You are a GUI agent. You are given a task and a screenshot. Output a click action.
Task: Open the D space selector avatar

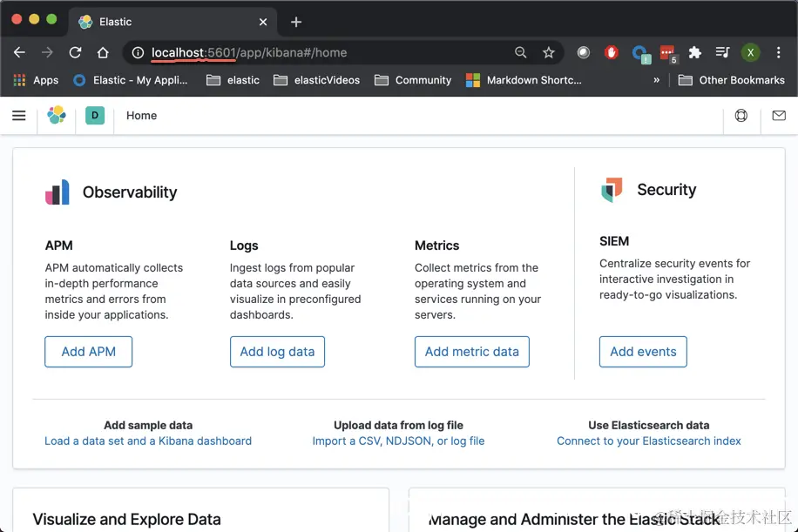point(95,116)
